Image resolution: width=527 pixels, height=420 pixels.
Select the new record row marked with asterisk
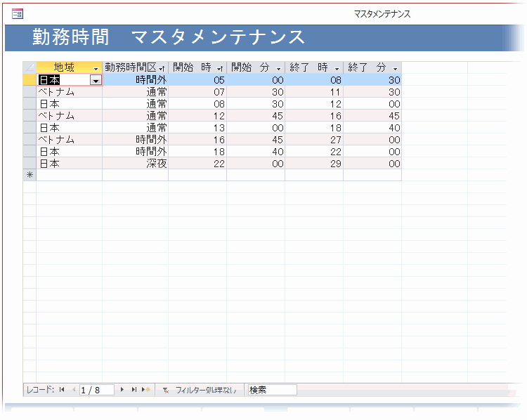(x=30, y=175)
